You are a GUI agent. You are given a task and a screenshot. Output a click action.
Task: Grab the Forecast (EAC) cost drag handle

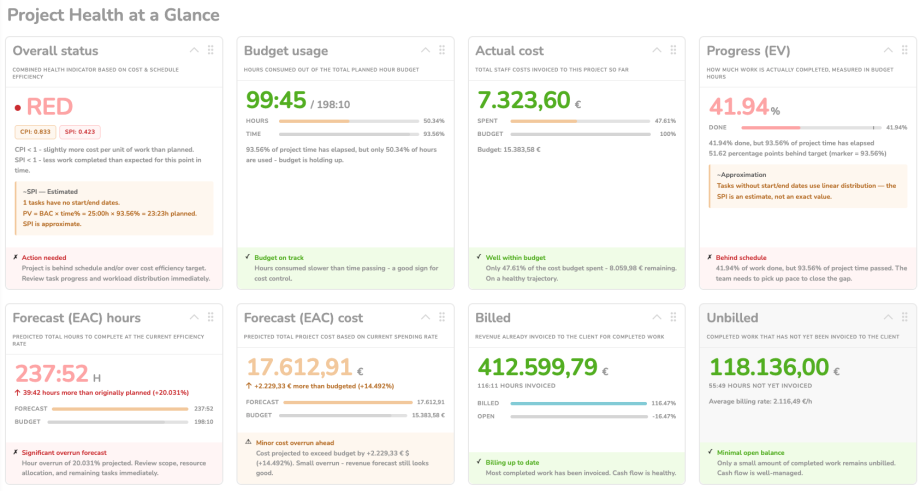pos(442,317)
